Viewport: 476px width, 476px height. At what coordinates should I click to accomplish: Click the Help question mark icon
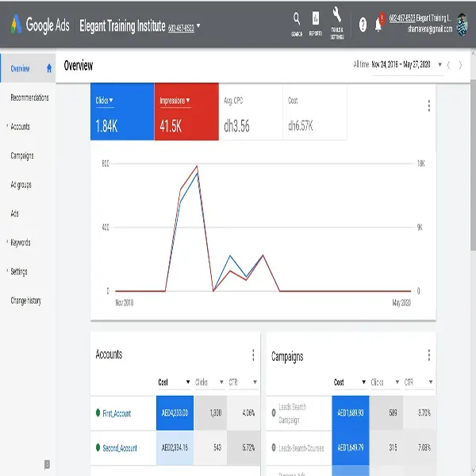(x=363, y=25)
